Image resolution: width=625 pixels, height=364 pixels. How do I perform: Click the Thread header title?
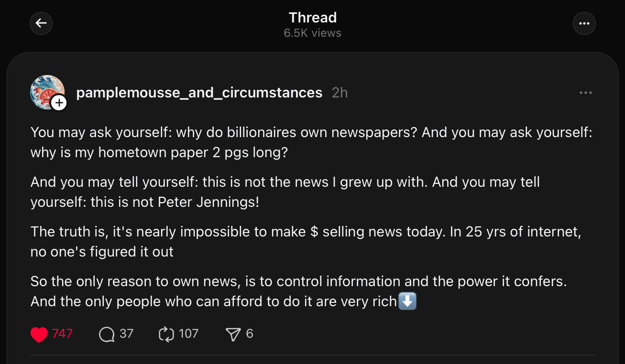[313, 18]
